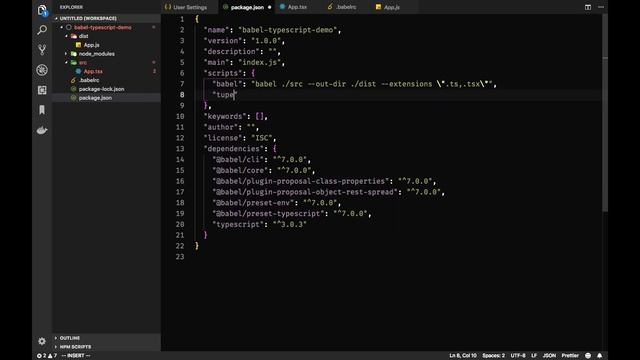Image resolution: width=640 pixels, height=360 pixels.
Task: Collapse the babel-typescript-demo root folder
Action: click(x=62, y=27)
